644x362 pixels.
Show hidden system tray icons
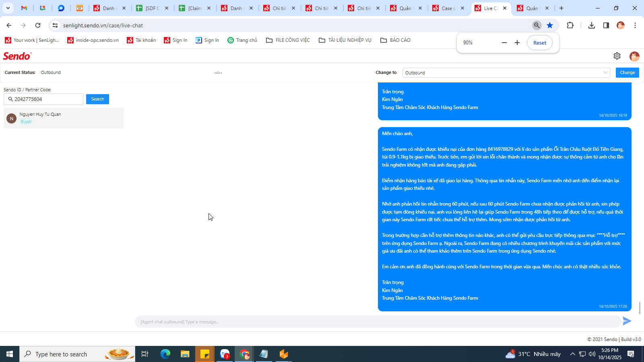tap(572, 354)
